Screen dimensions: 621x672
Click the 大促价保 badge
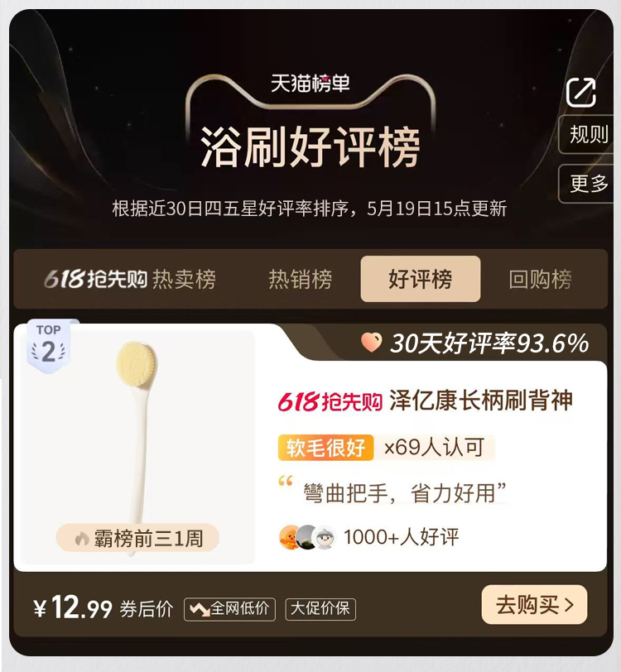[320, 609]
